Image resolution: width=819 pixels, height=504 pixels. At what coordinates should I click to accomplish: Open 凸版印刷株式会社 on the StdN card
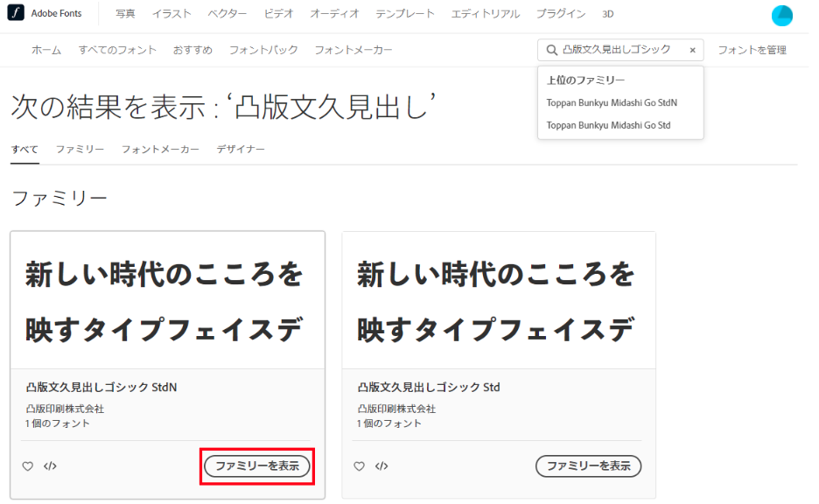65,409
